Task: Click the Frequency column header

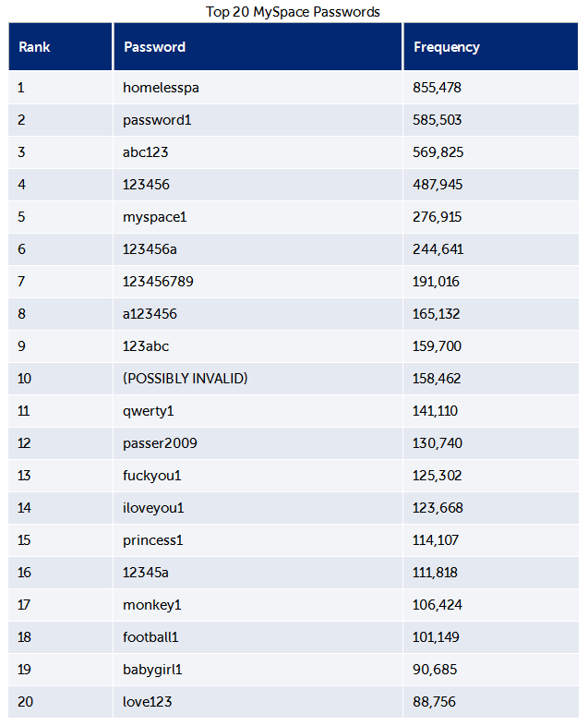Action: pyautogui.click(x=447, y=47)
